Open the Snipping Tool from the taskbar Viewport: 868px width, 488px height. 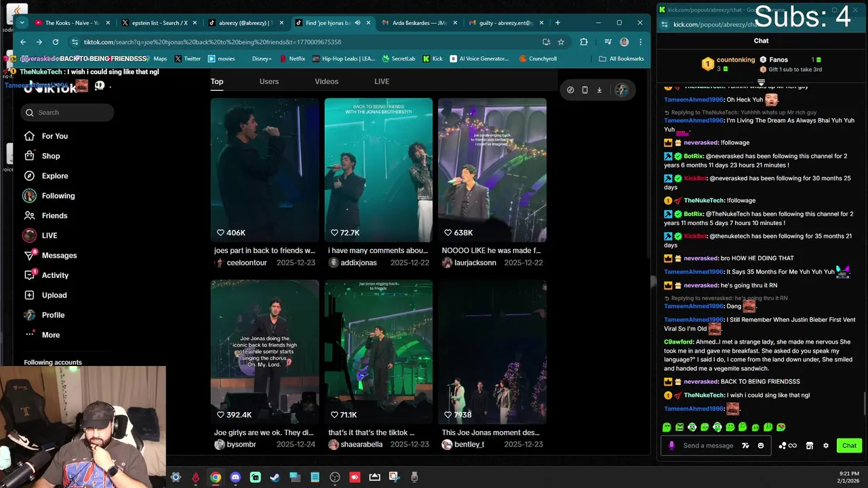click(394, 478)
